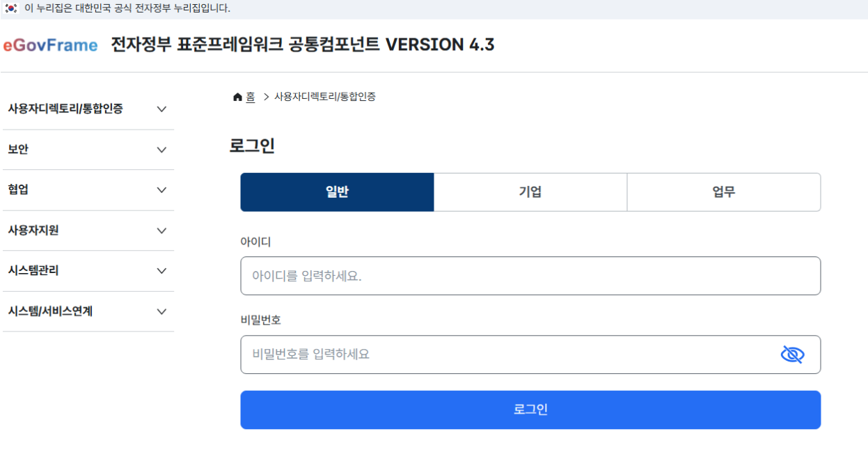Focus the 아이디 input field

pos(530,276)
